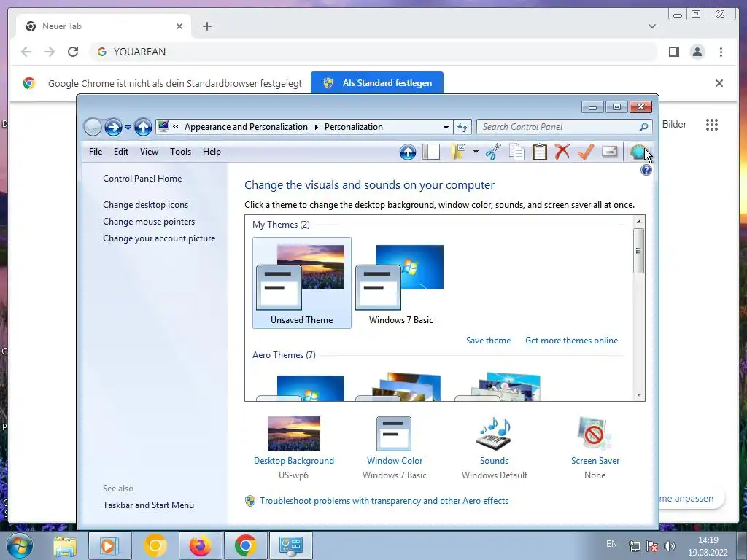Image resolution: width=747 pixels, height=560 pixels.
Task: Click the Save theme link
Action: point(488,341)
